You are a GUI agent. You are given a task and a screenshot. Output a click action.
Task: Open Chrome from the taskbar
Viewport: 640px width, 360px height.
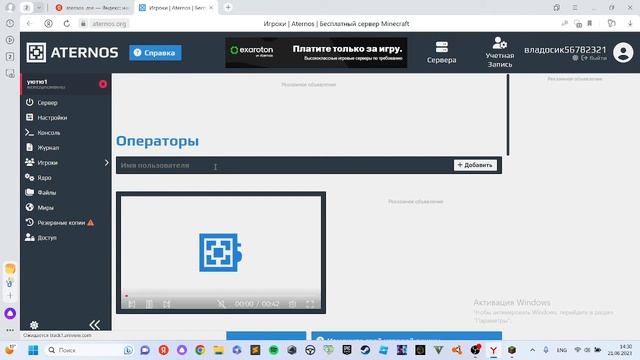point(200,350)
